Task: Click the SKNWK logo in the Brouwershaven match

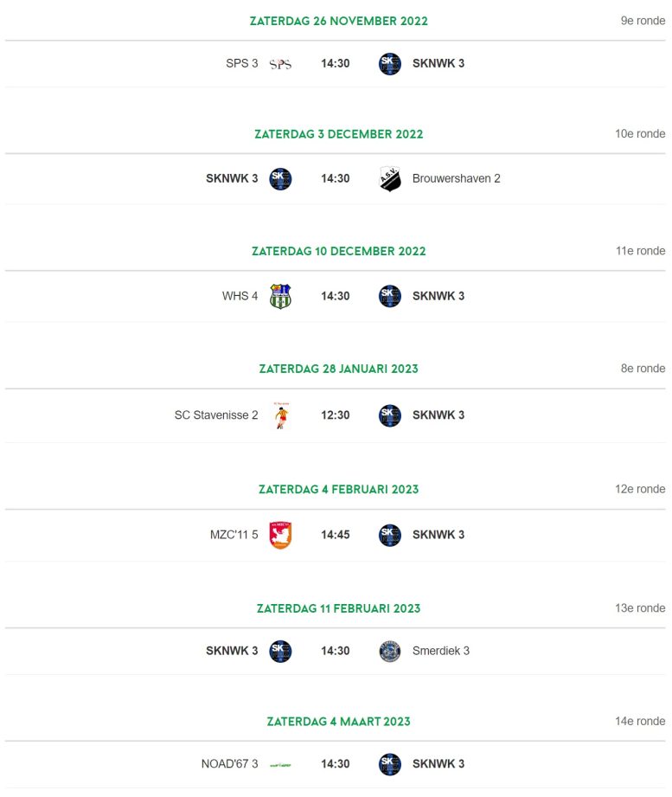Action: coord(280,179)
